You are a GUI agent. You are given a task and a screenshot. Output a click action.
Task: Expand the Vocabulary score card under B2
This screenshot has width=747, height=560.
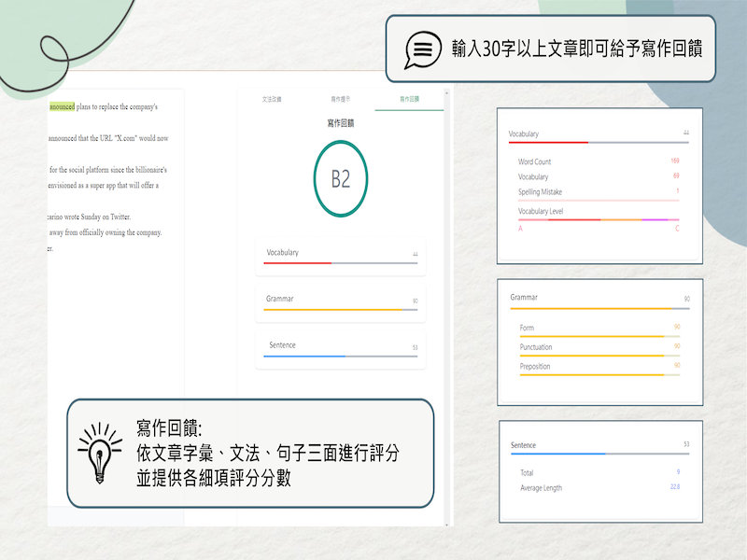click(x=340, y=257)
